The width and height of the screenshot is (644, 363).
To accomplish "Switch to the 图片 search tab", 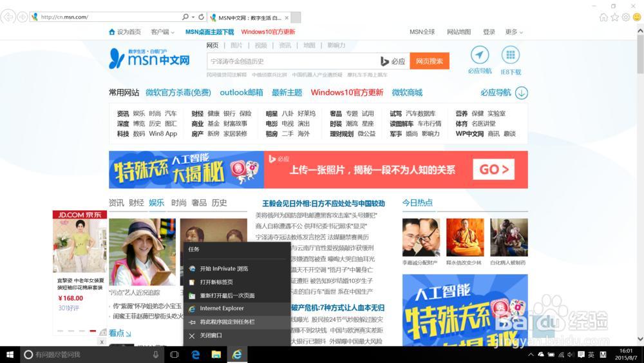I will tap(236, 45).
